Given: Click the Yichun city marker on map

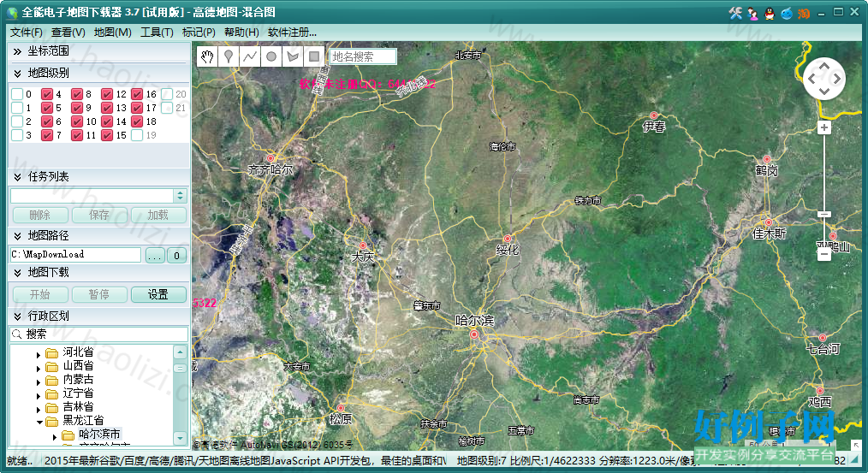Looking at the screenshot, I should pos(654,115).
